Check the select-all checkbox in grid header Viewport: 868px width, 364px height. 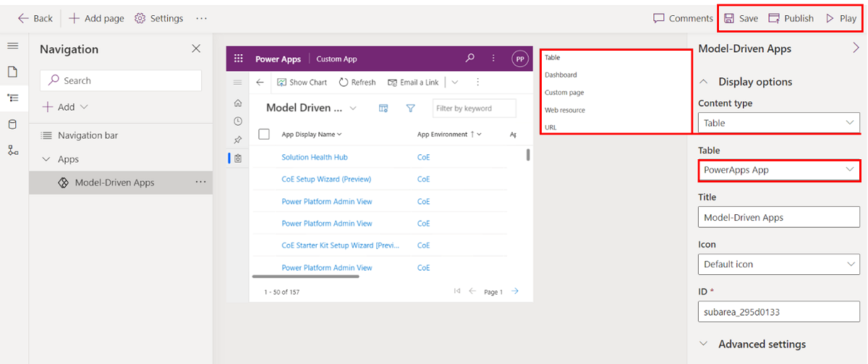pyautogui.click(x=264, y=134)
